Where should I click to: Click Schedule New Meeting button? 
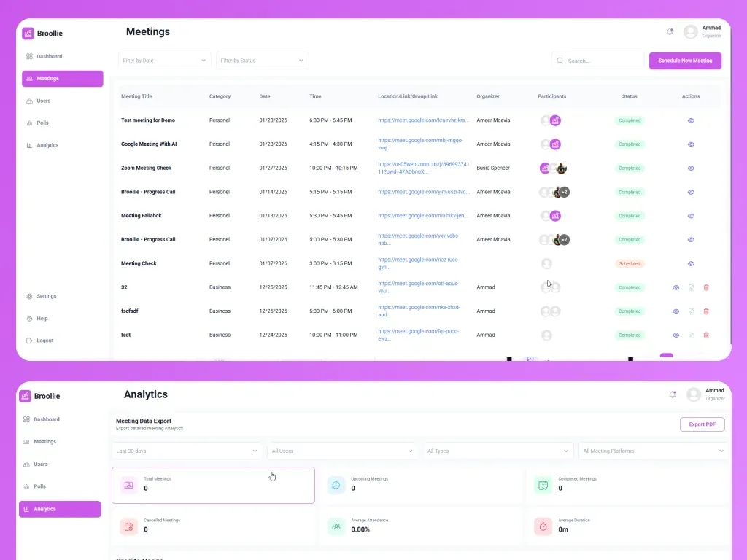[x=685, y=61]
